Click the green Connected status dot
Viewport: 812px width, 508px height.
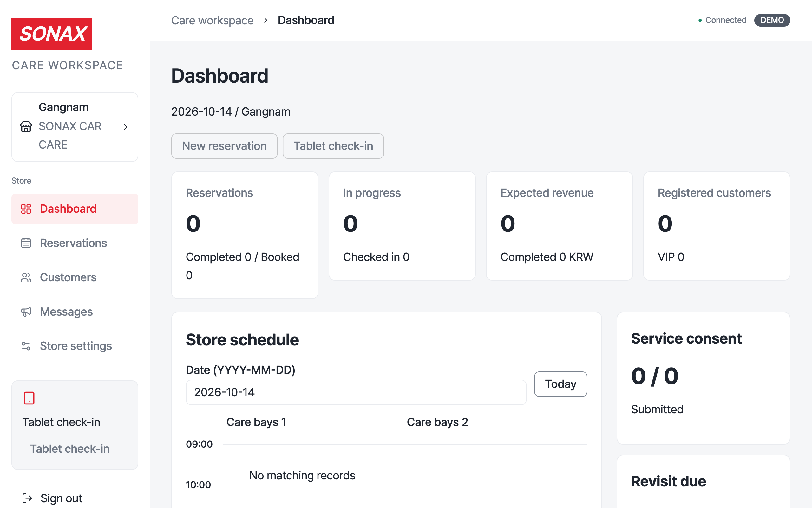[x=700, y=20]
